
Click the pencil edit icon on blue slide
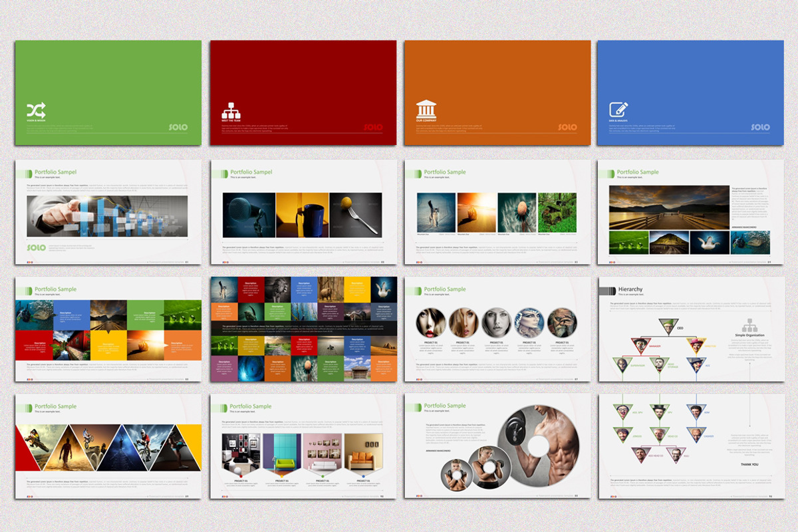pos(618,110)
